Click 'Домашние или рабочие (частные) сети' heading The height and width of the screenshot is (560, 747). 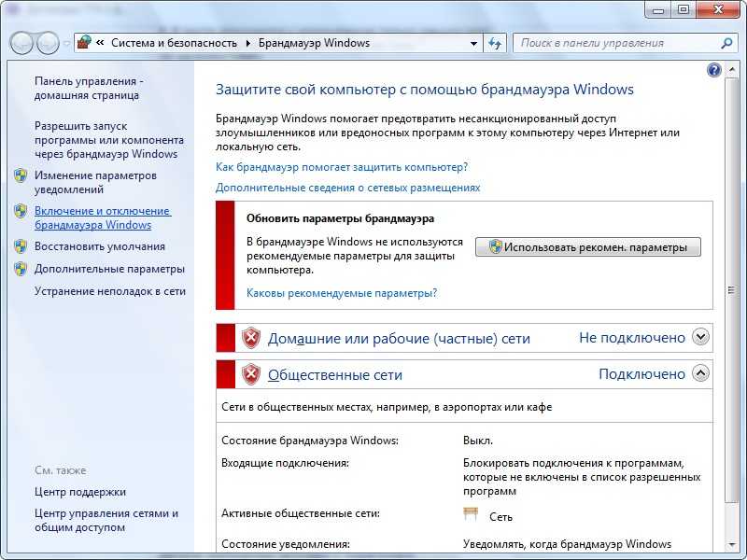(399, 339)
